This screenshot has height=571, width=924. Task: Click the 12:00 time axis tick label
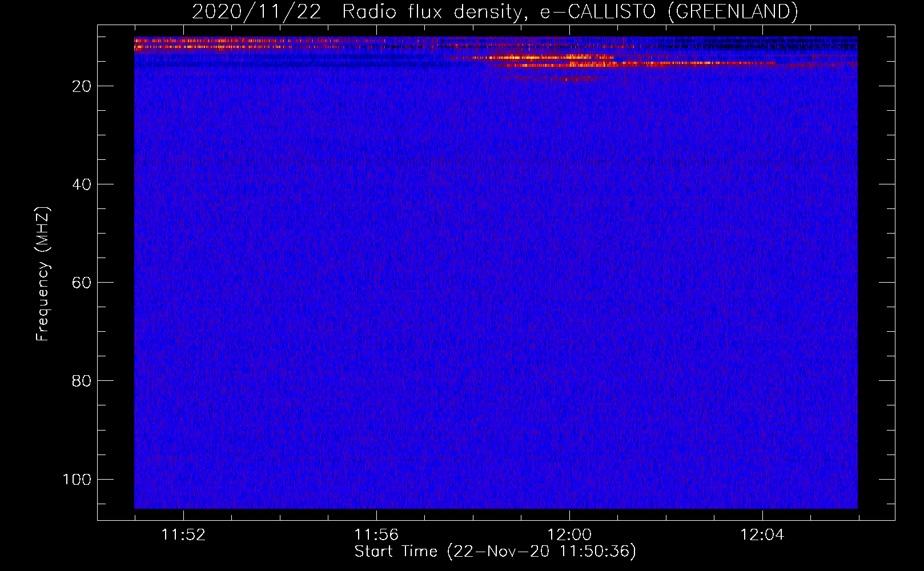click(x=569, y=535)
